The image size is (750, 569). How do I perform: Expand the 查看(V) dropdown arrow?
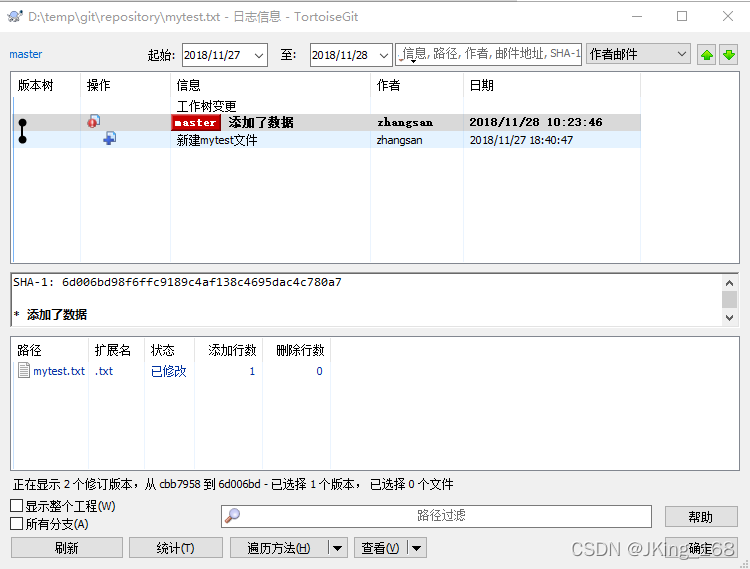point(417,548)
